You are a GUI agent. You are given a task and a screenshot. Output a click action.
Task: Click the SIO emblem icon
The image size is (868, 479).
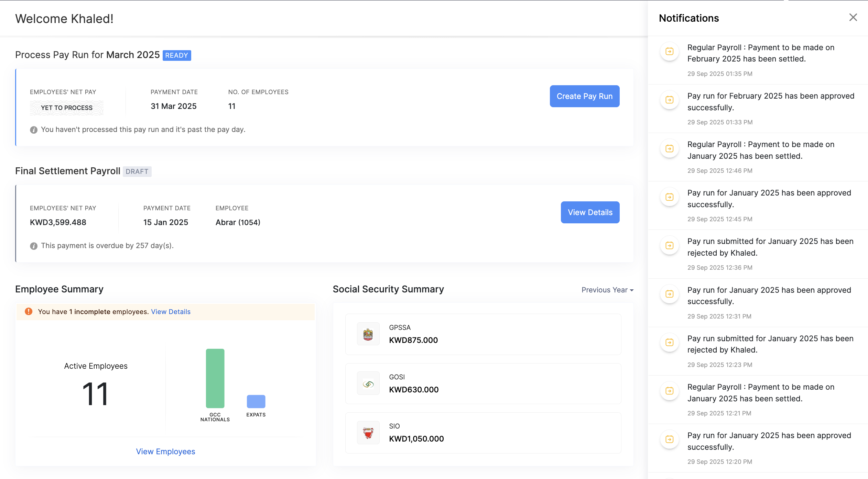[x=368, y=433]
